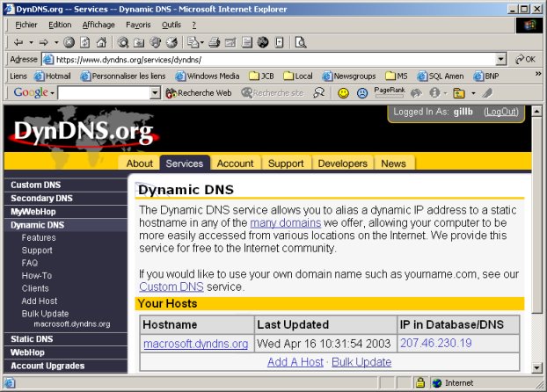Open the ? help menu
Screen dimensions: 547x392
point(194,25)
